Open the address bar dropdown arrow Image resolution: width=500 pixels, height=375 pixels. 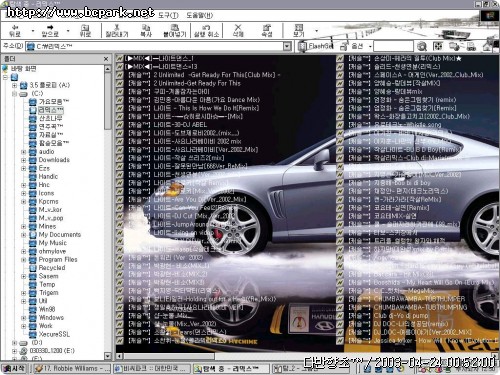[287, 46]
